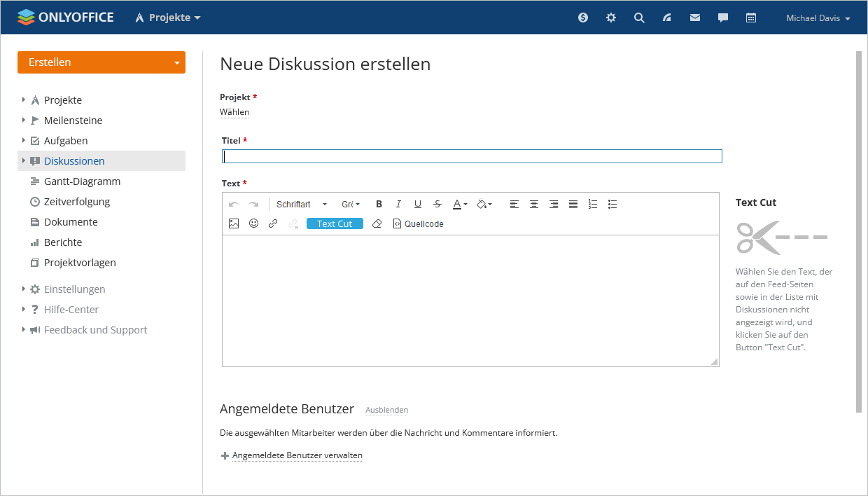Screen dimensions: 868x496
Task: Open the payments dollar icon
Action: click(x=583, y=18)
